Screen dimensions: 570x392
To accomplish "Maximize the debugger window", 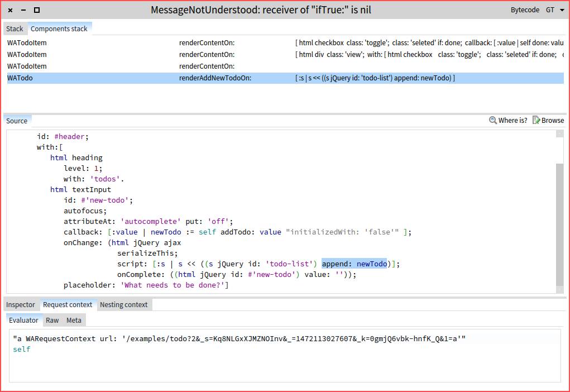I will [37, 10].
